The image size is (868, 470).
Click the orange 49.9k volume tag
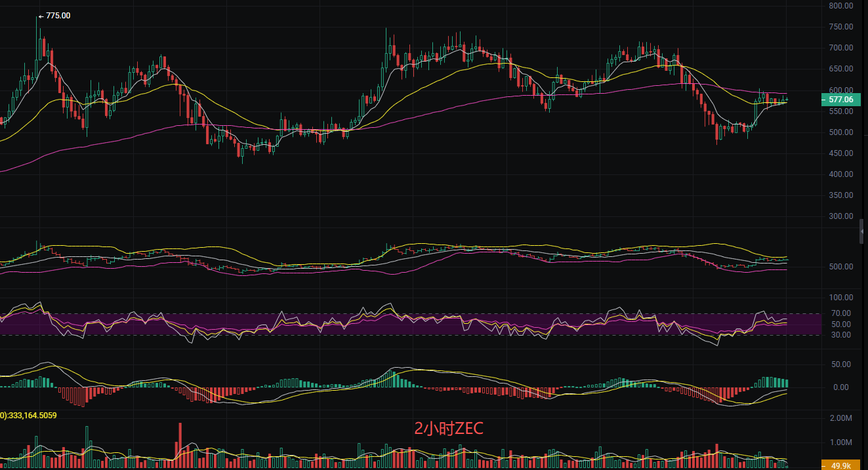(x=840, y=465)
